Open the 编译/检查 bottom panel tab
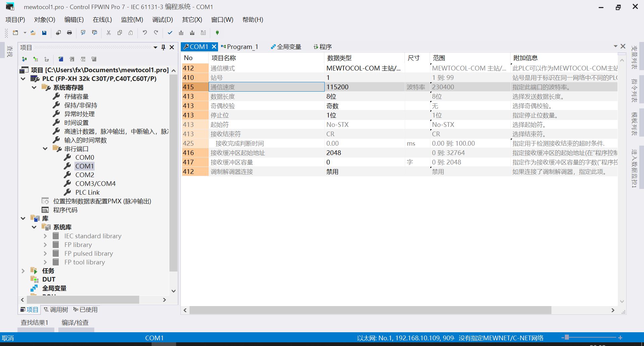This screenshot has height=346, width=644. (75, 323)
